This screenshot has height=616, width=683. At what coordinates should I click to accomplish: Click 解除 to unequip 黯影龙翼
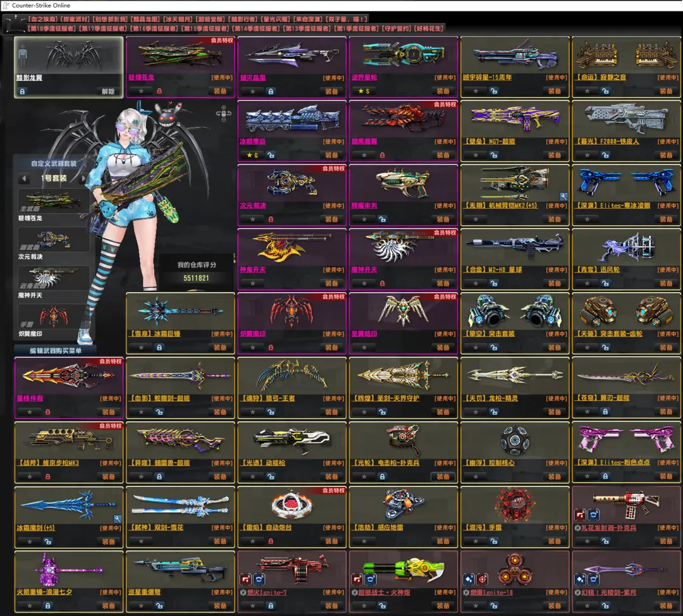pyautogui.click(x=108, y=92)
